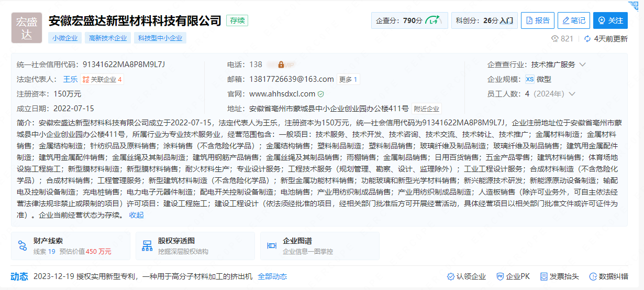Viewport: 644px width, 290px height.
Task: Open the 报告 report button
Action: [537, 20]
